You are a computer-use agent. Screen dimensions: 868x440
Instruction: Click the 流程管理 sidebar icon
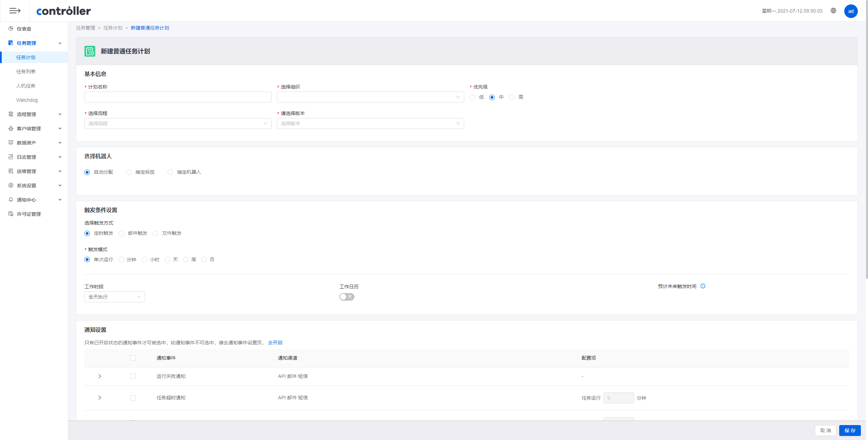11,114
